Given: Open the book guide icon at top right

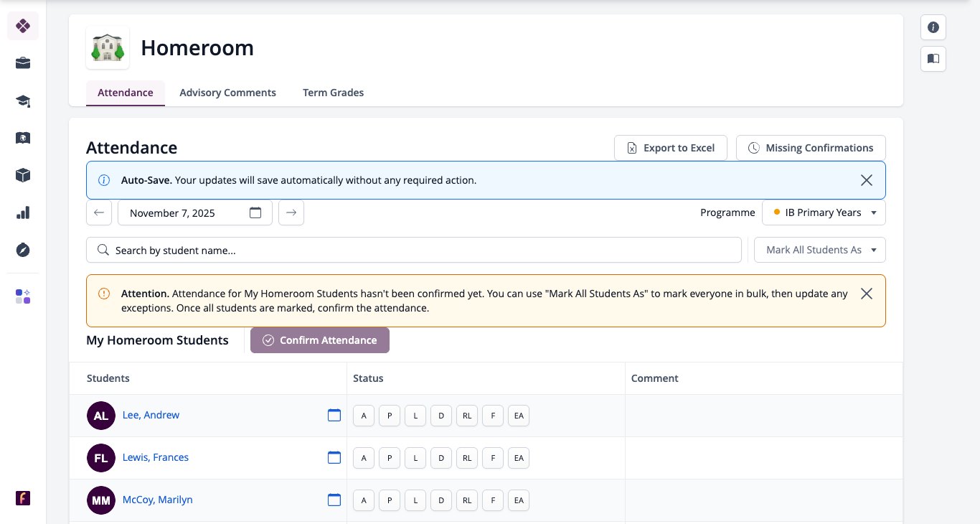Looking at the screenshot, I should point(933,59).
